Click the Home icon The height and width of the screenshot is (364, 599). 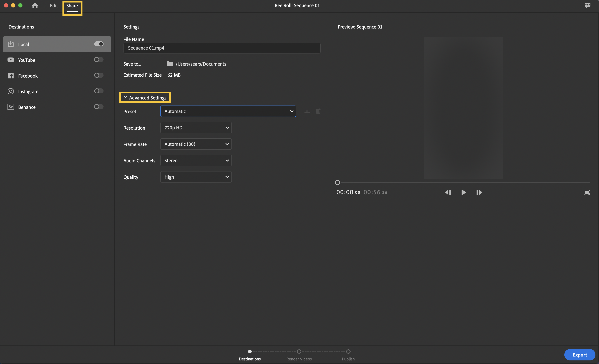pos(35,6)
